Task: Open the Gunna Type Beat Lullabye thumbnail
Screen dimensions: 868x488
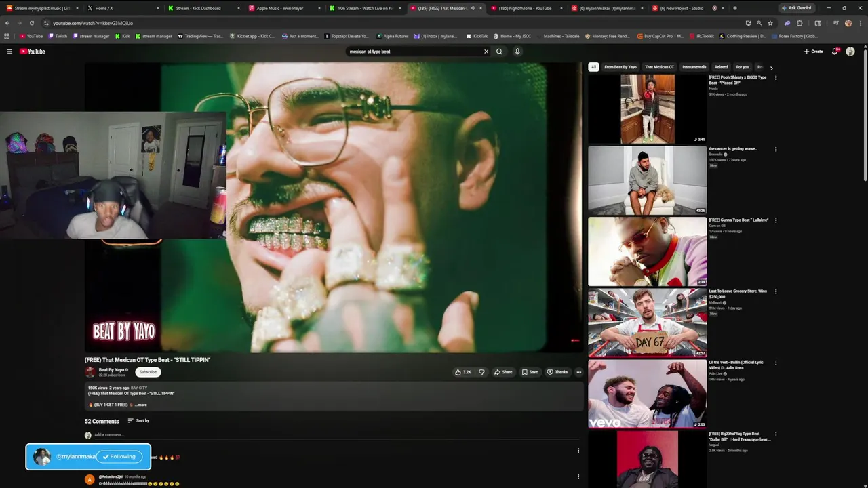Action: (648, 251)
